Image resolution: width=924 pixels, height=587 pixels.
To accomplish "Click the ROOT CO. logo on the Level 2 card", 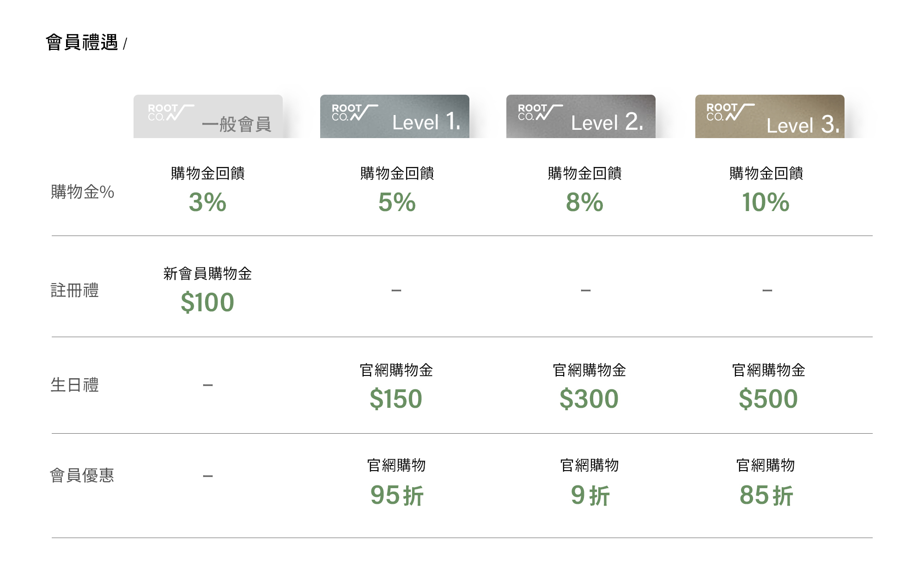I will coord(540,112).
